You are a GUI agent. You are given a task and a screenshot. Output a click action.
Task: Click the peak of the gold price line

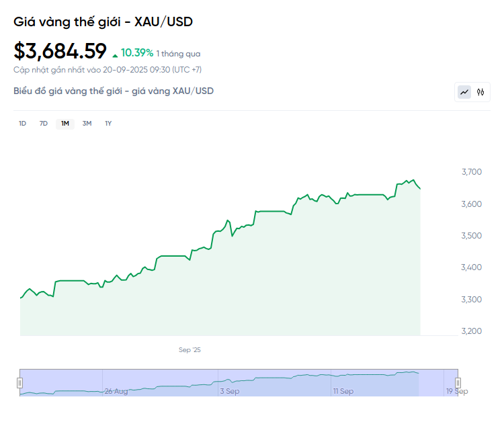[413, 179]
